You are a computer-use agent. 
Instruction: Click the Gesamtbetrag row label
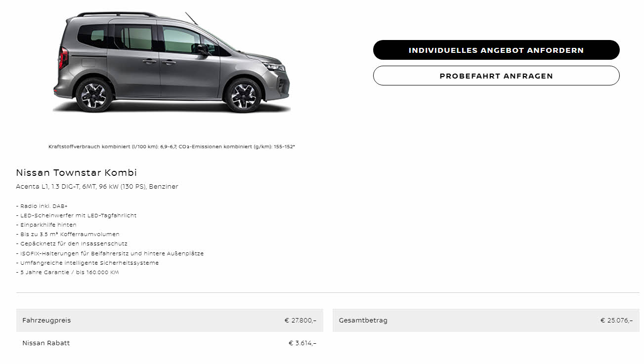(363, 320)
